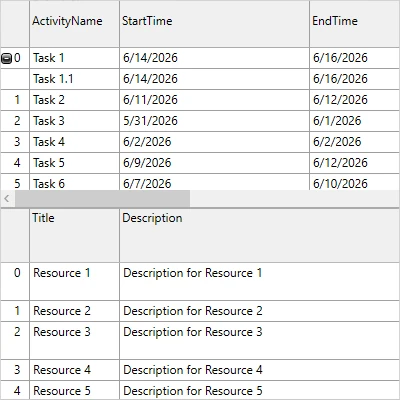Image resolution: width=400 pixels, height=400 pixels.
Task: Click the Description column header
Action: (260, 235)
